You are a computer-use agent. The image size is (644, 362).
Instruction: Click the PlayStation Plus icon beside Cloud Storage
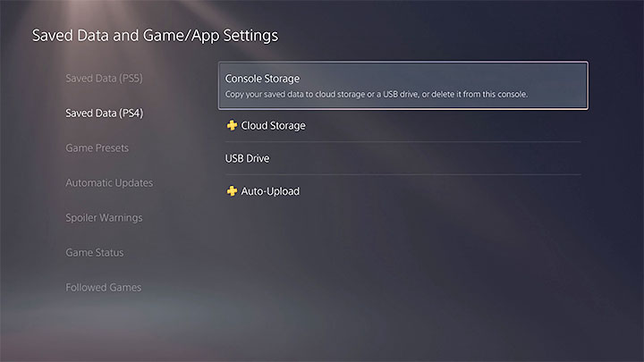point(232,126)
